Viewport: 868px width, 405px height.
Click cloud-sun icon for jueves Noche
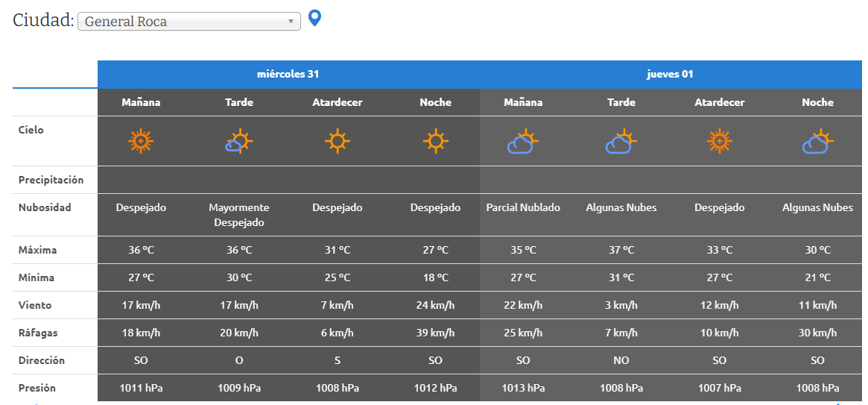817,141
